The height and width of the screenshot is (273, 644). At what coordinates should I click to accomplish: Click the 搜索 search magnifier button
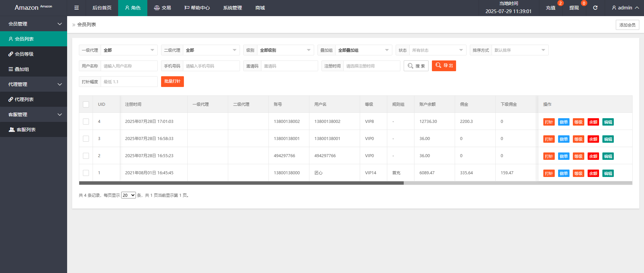tap(416, 66)
